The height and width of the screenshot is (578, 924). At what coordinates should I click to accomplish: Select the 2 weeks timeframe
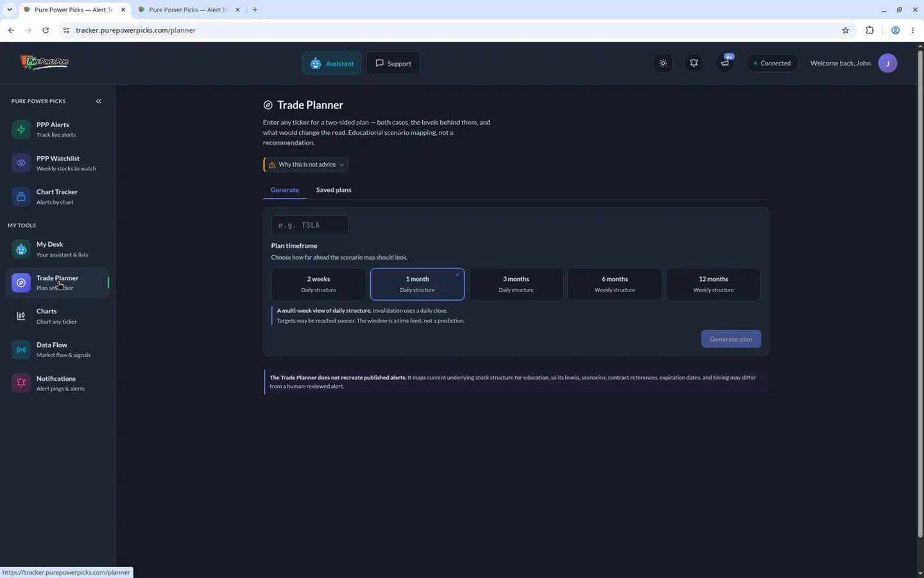click(318, 284)
